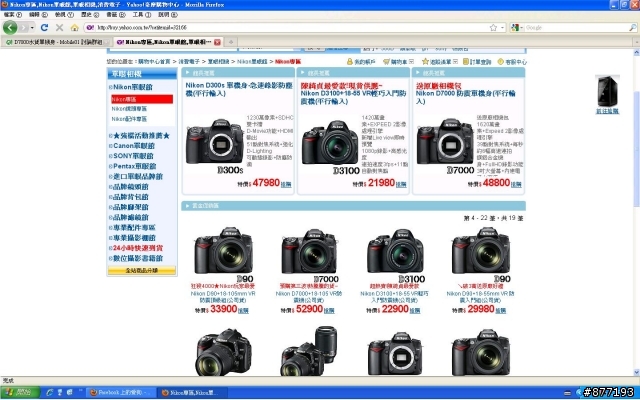Open the 書籤 (Bookmarks) menu

coord(116,15)
